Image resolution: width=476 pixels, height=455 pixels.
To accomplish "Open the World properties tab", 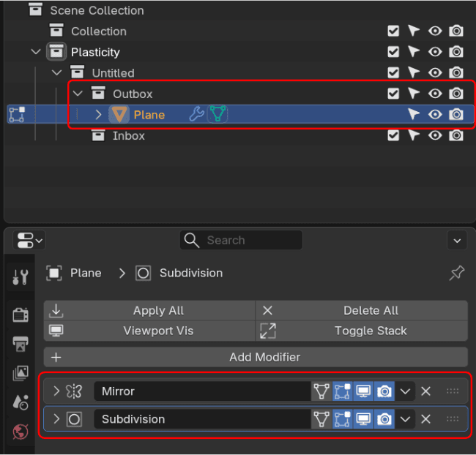I will point(21,432).
